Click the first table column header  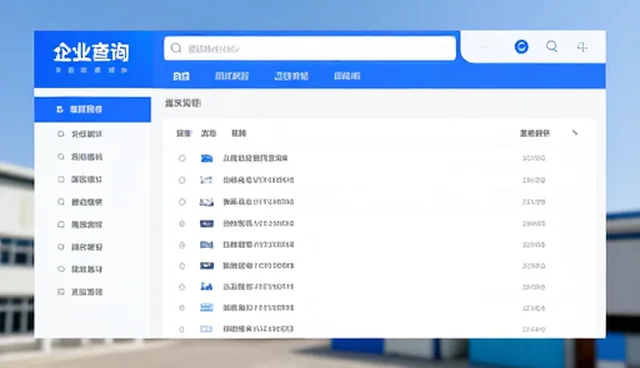(x=184, y=133)
